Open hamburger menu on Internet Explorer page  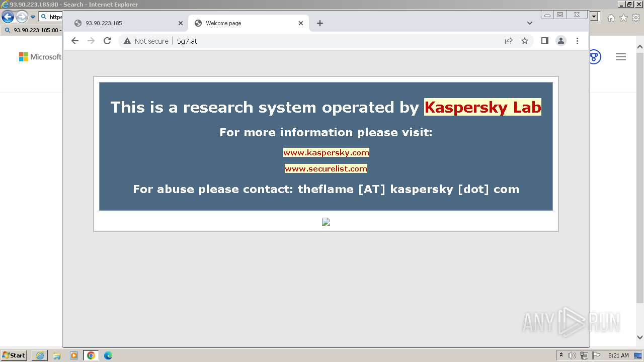coord(621,57)
